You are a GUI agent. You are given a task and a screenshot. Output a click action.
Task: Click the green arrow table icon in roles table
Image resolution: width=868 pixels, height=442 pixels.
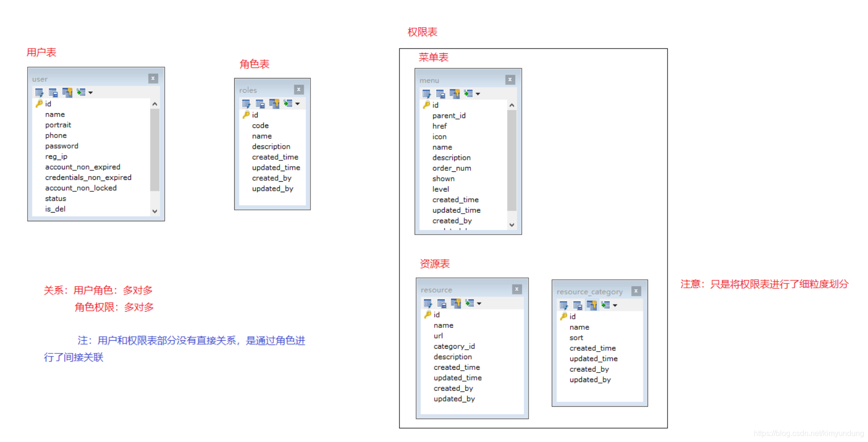(288, 104)
